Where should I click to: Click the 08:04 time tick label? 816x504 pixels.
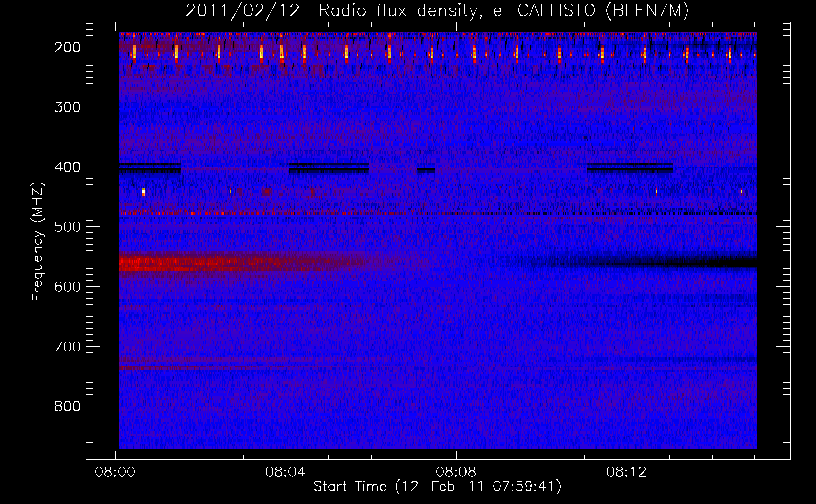point(286,472)
